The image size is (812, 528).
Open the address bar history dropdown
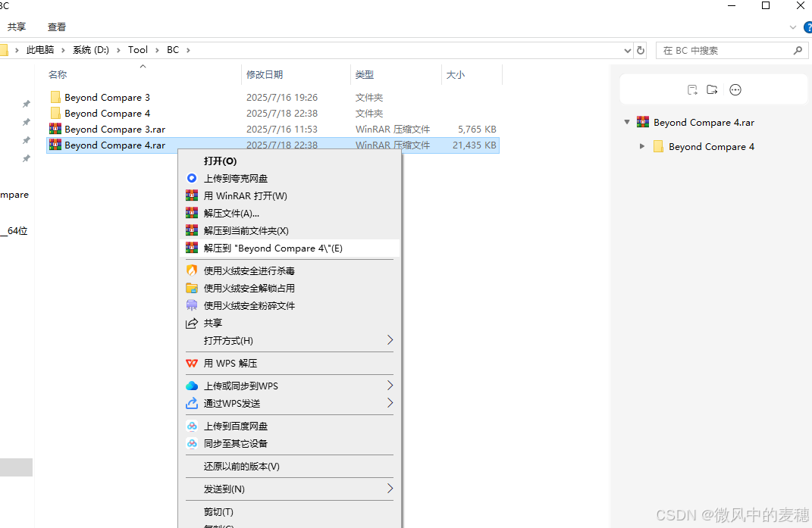click(627, 50)
